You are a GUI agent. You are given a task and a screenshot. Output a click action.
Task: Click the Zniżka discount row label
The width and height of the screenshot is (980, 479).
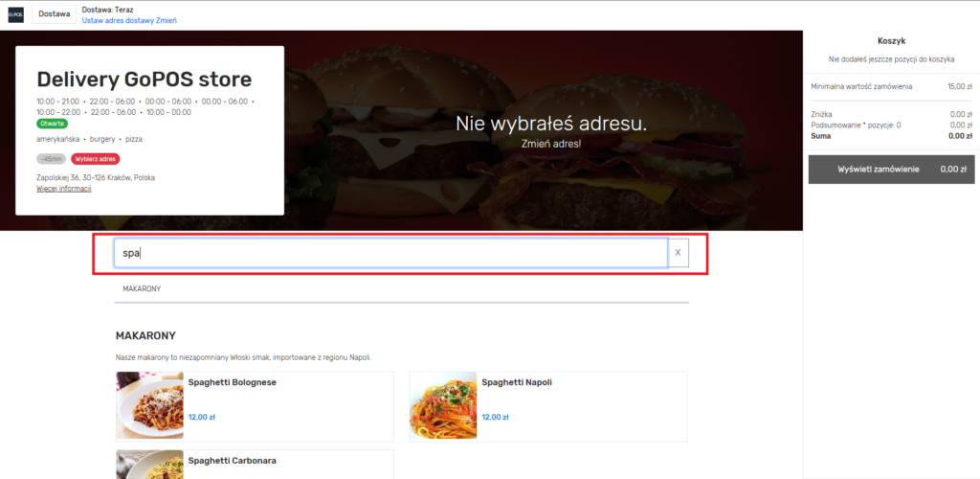click(821, 114)
